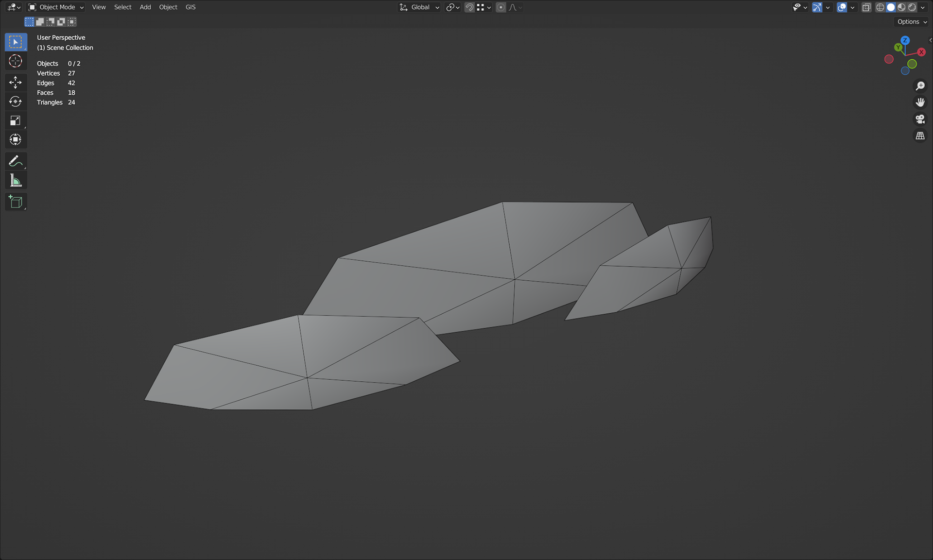Open the Options dropdown
The height and width of the screenshot is (560, 933).
coord(912,22)
